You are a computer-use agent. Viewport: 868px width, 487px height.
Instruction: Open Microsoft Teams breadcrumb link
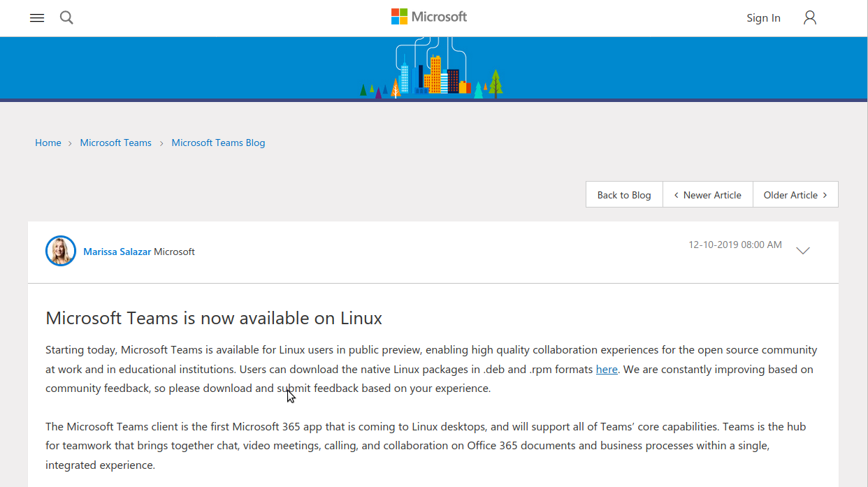115,143
